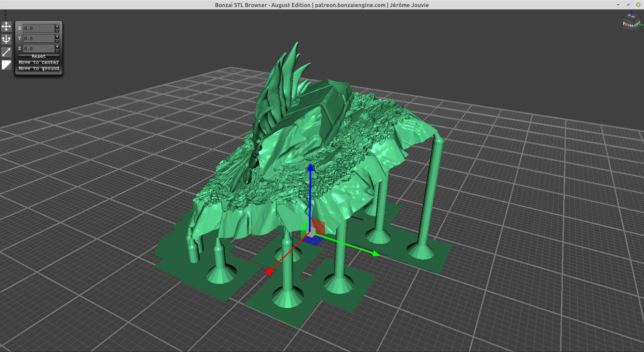Select the Scale tool
Viewport: 644px width, 352px height.
click(x=6, y=52)
